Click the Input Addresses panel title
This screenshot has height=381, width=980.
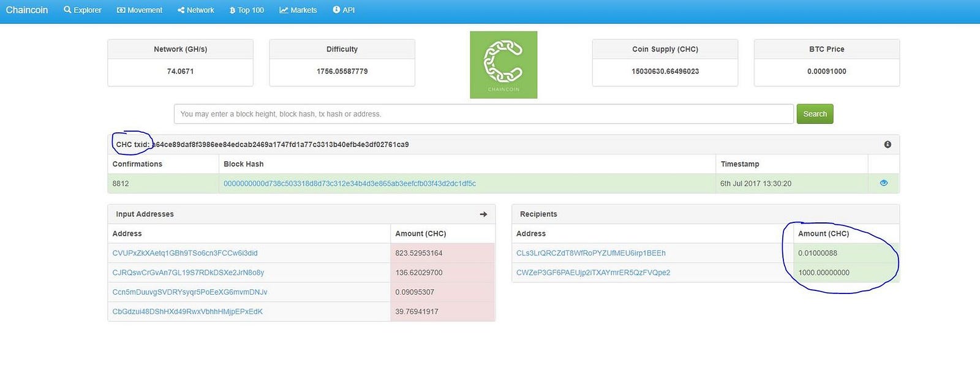pyautogui.click(x=145, y=214)
